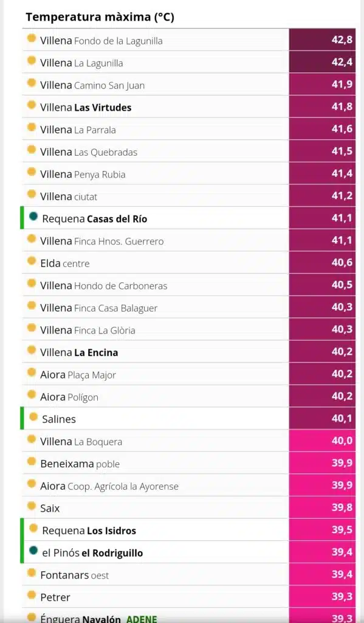
Task: Open the Villena La Encina station link
Action: point(79,352)
